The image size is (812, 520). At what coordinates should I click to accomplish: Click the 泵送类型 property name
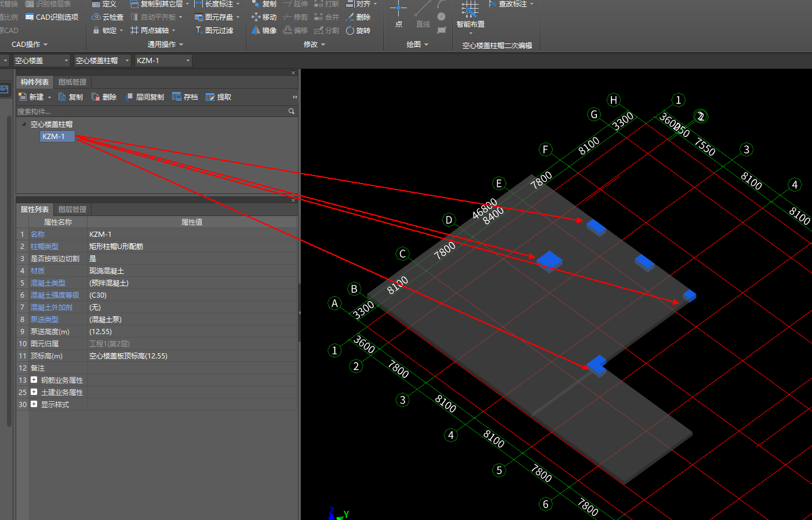tap(45, 319)
